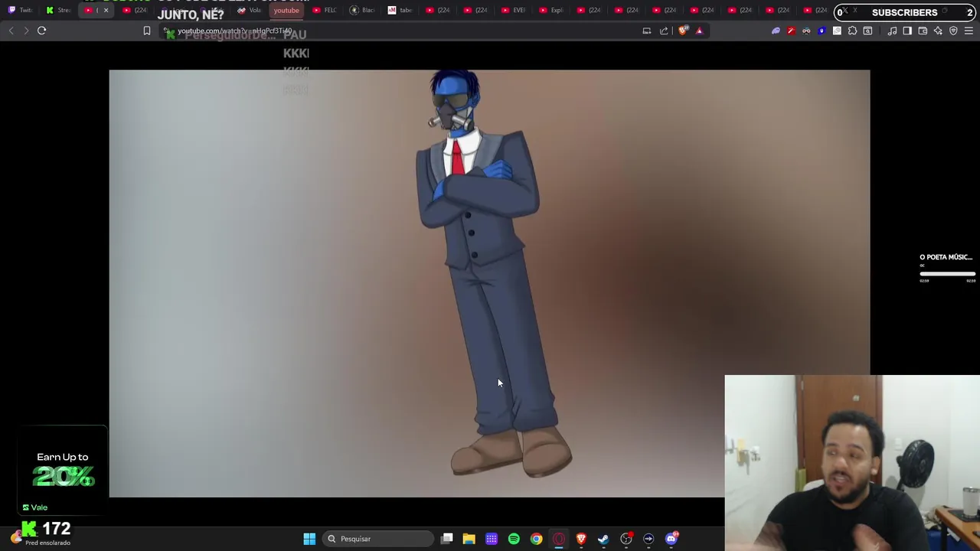Click the music progress bar under O POETA
This screenshot has width=980, height=551.
948,274
